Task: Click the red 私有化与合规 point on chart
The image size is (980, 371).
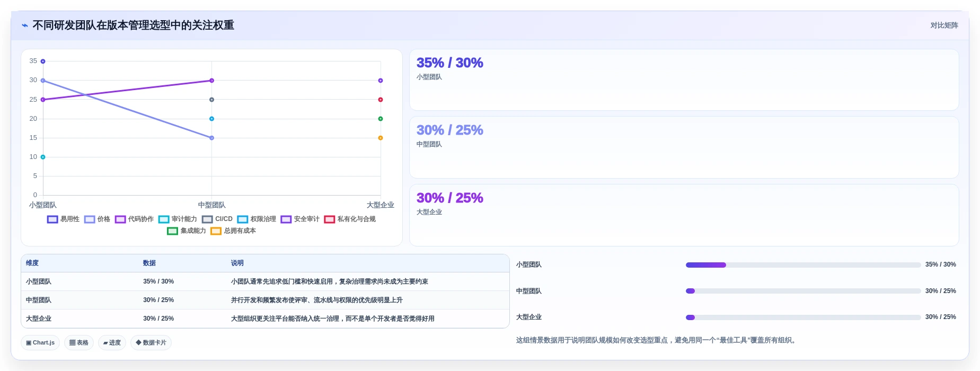Action: pyautogui.click(x=381, y=100)
